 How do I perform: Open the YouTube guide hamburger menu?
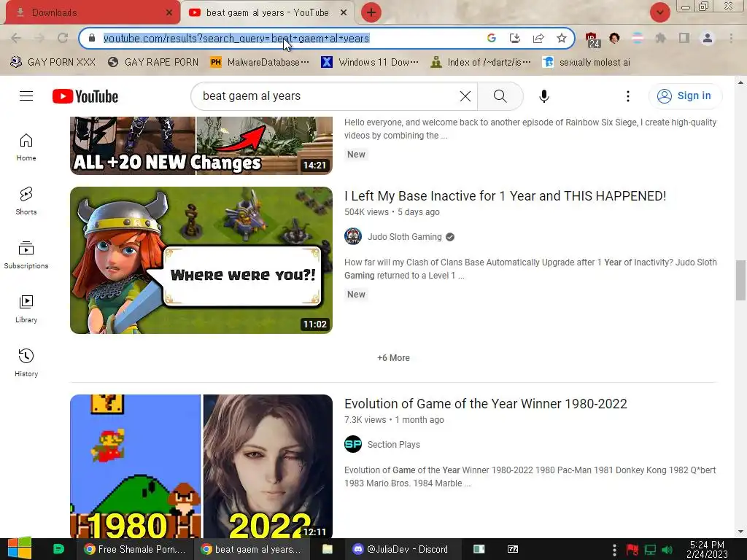(x=26, y=96)
